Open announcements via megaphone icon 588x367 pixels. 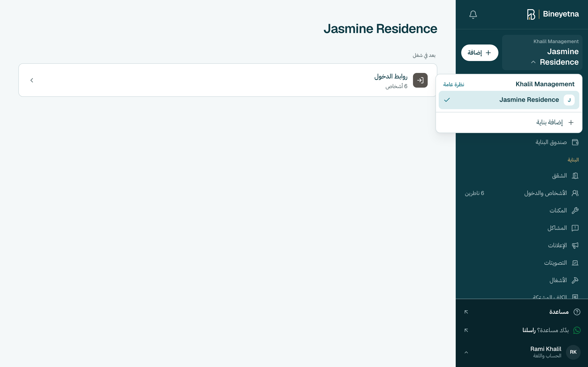(575, 245)
